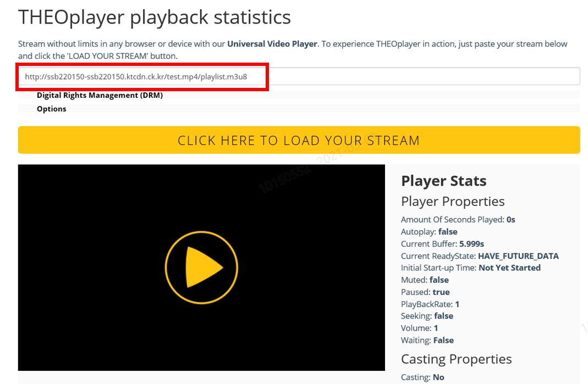Click the 'Casting Properties' heading
The height and width of the screenshot is (384, 588).
click(457, 359)
